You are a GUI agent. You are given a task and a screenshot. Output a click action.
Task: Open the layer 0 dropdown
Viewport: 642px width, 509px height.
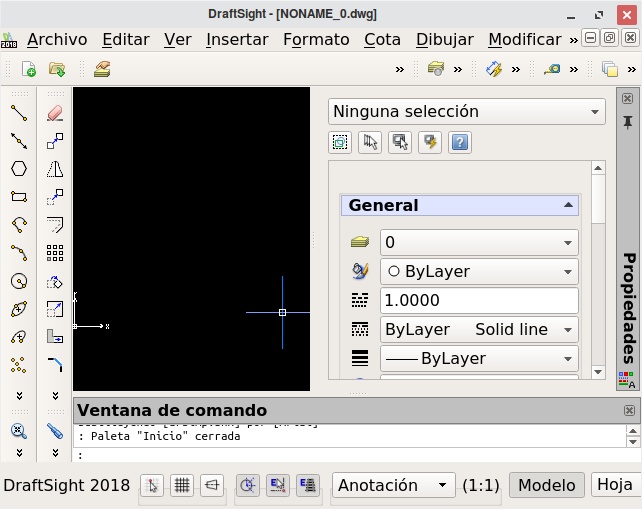(479, 242)
